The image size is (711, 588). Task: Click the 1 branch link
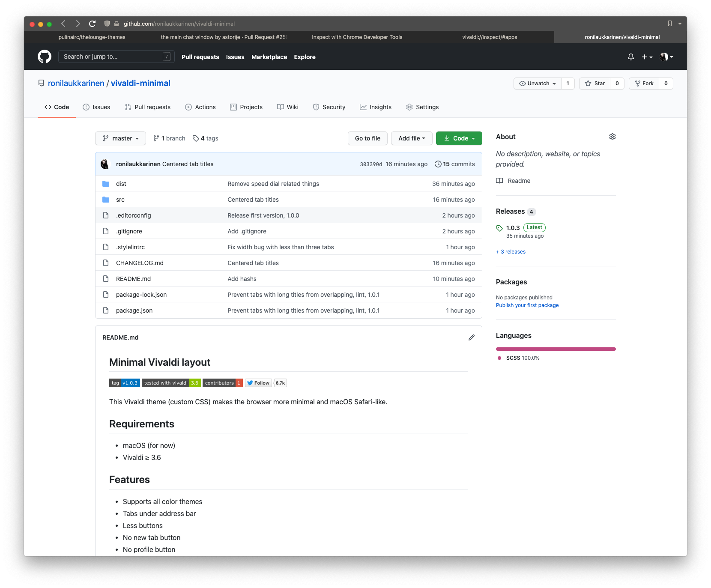coord(169,138)
